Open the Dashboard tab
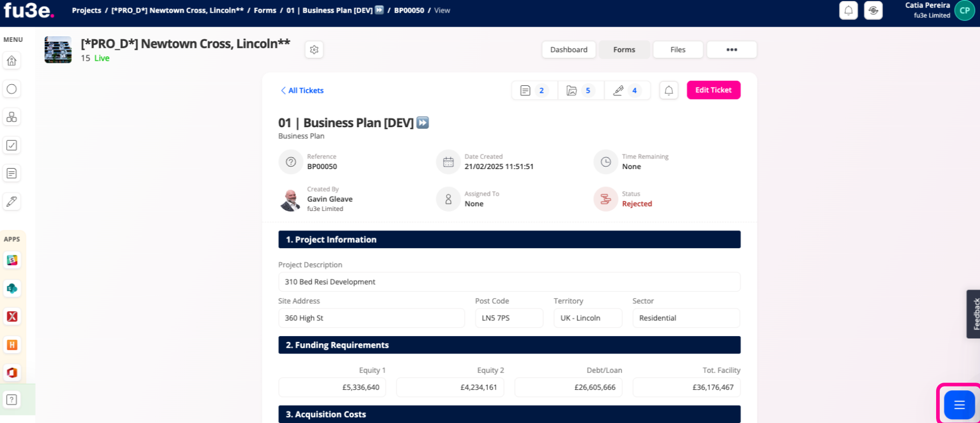980x423 pixels. click(569, 50)
